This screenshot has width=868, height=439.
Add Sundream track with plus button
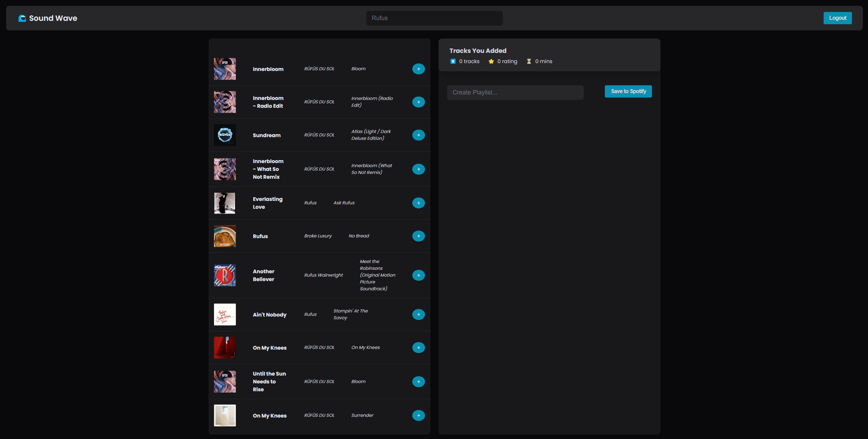[418, 135]
